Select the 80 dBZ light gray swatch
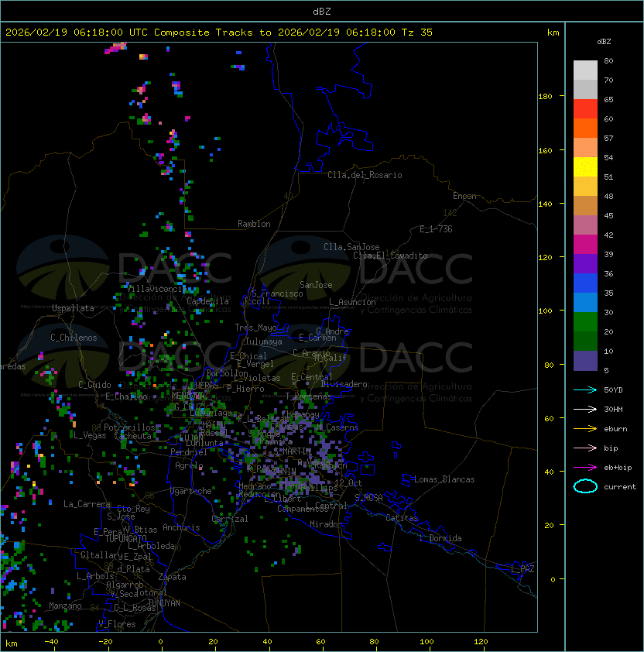 585,70
